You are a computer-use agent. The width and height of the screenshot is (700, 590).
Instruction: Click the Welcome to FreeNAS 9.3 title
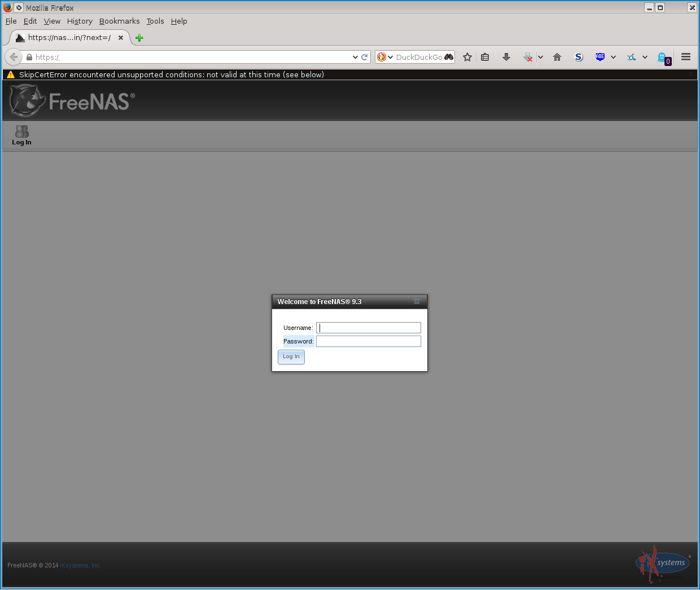tap(320, 302)
